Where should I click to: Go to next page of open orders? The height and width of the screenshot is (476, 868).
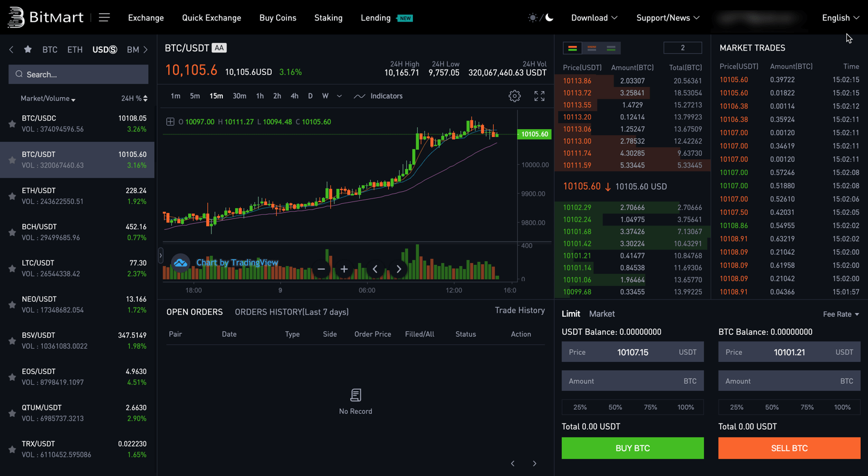point(535,463)
